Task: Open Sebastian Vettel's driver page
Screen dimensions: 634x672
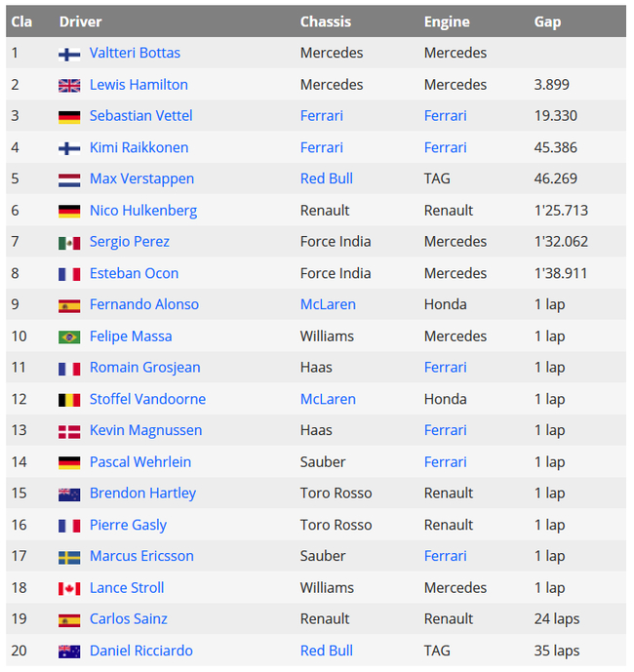Action: (x=140, y=116)
